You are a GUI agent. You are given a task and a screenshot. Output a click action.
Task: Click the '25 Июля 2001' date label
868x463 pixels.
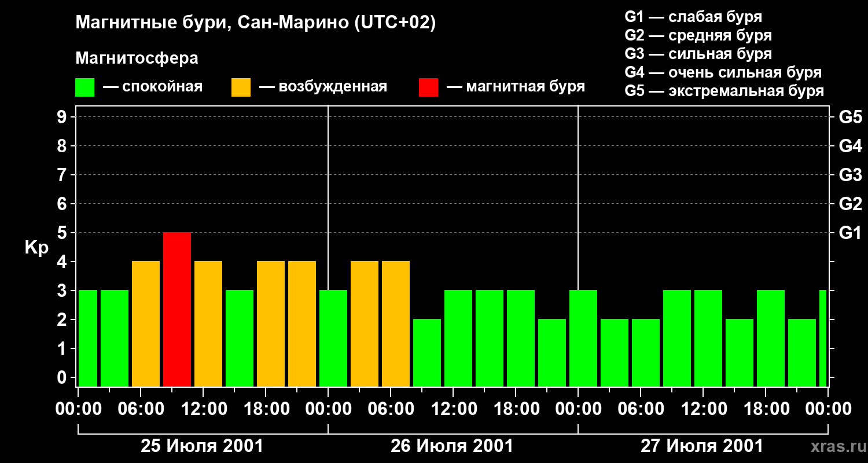tap(203, 446)
